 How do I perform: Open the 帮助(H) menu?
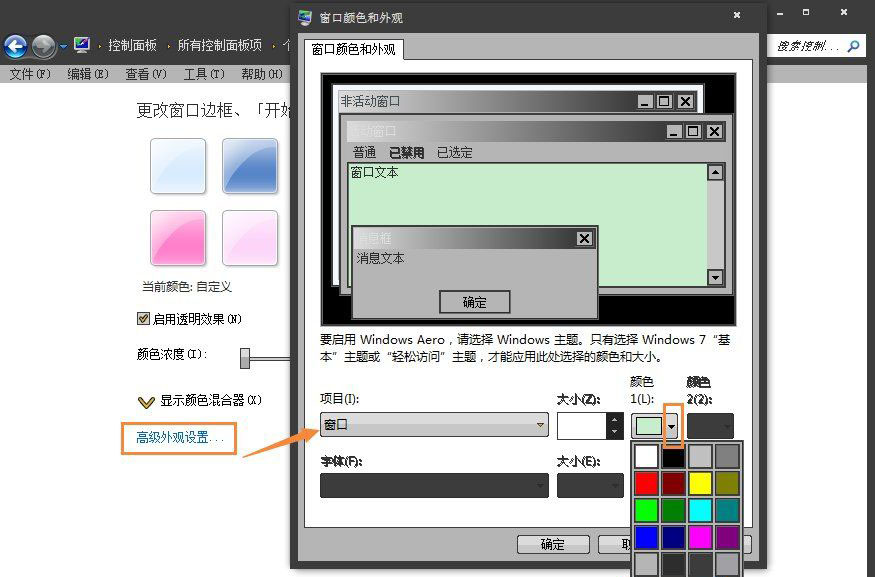click(x=262, y=74)
